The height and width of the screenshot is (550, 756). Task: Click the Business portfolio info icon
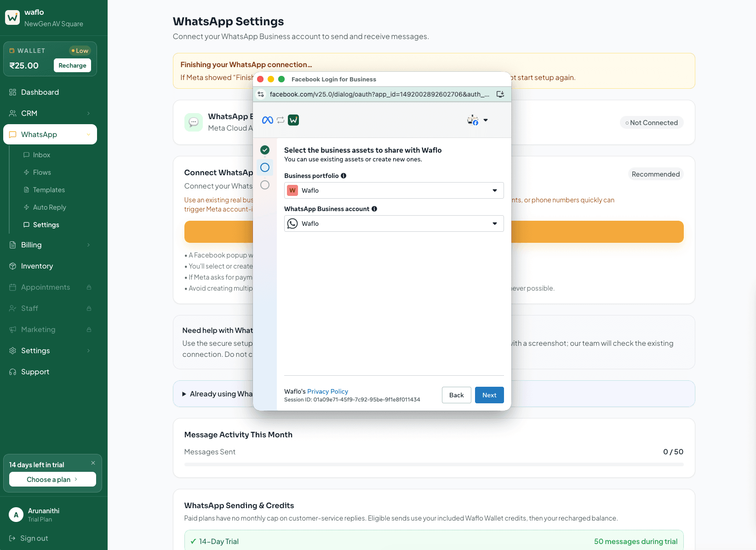tap(344, 176)
